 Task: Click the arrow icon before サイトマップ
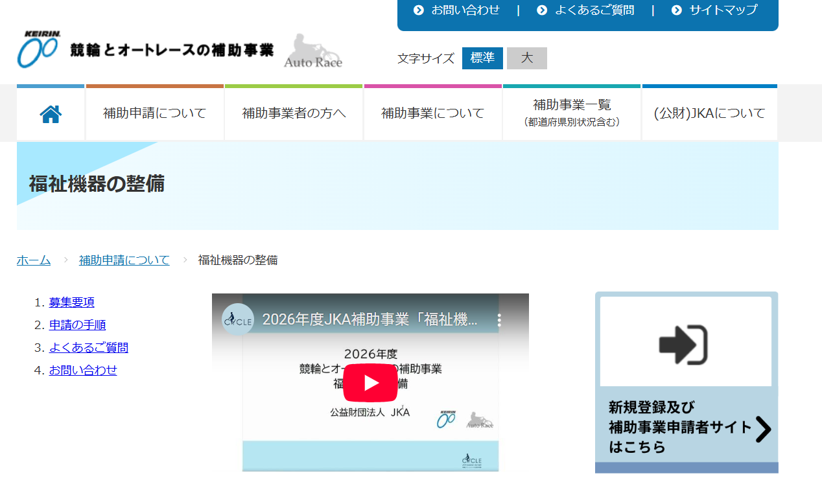[x=676, y=10]
